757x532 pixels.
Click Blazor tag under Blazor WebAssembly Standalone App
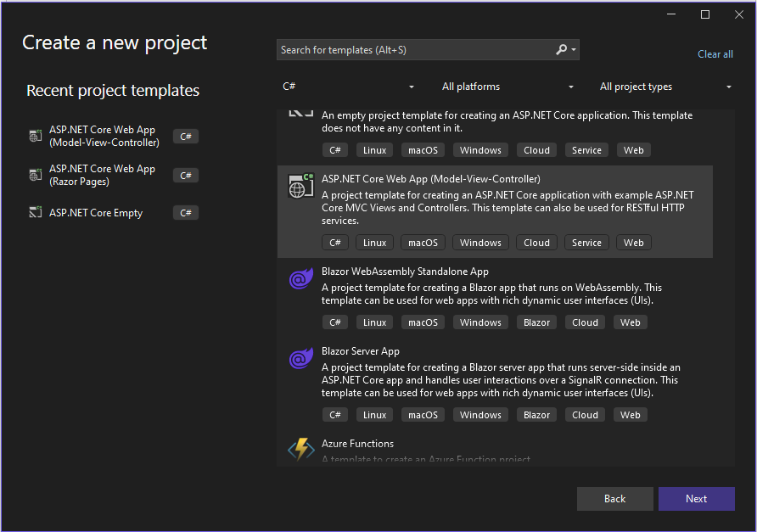tap(536, 322)
